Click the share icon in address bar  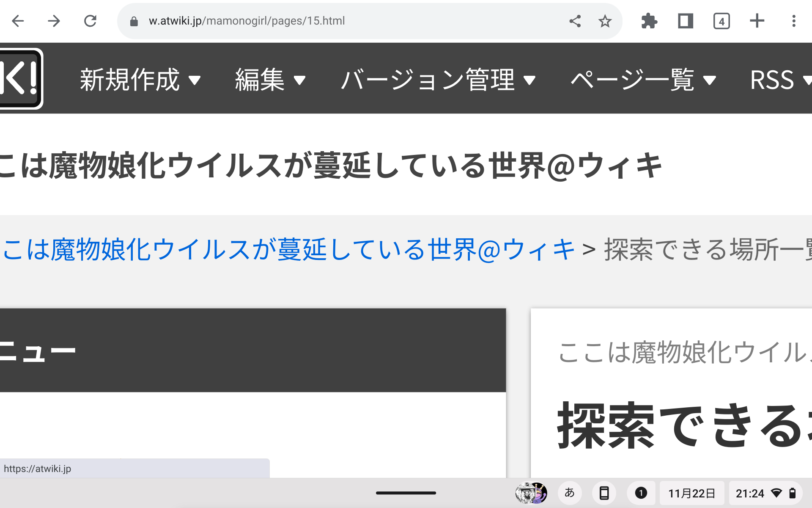(575, 21)
